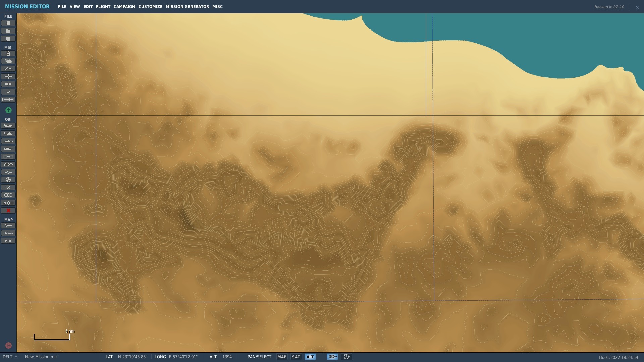Add an airplane group

pos(8,126)
